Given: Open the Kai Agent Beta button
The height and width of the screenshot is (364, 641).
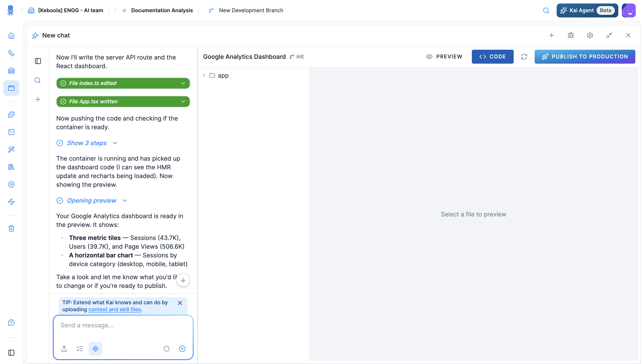Looking at the screenshot, I should [587, 10].
